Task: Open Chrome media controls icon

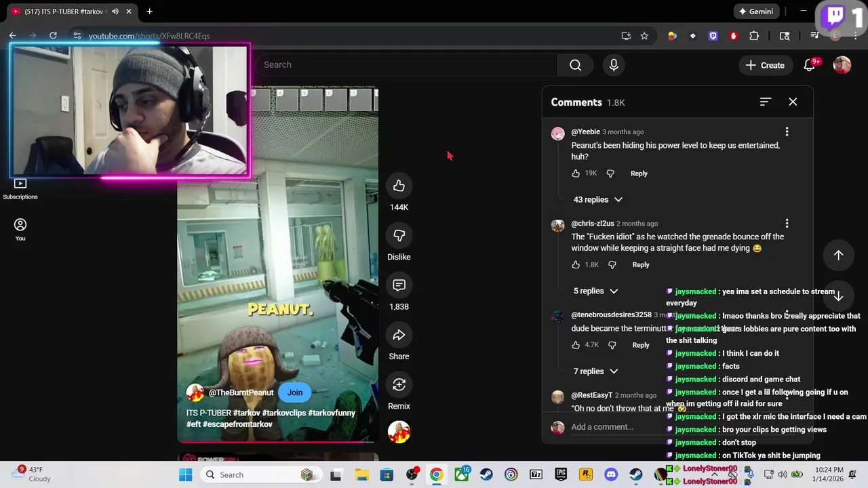Action: (815, 36)
